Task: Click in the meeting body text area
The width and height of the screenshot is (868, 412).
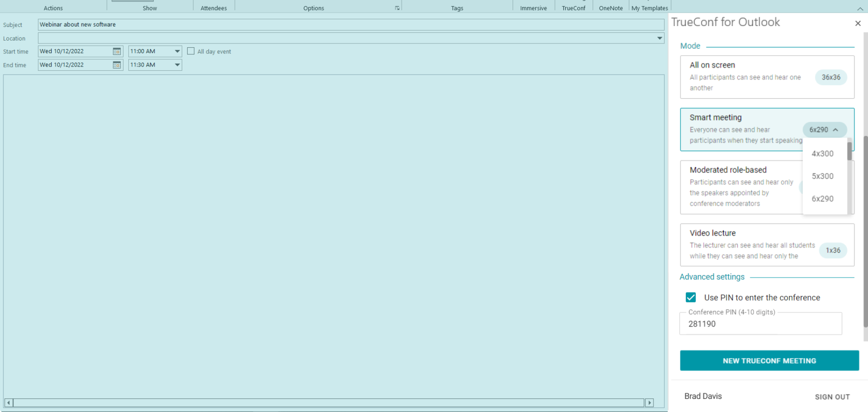Action: [x=334, y=236]
